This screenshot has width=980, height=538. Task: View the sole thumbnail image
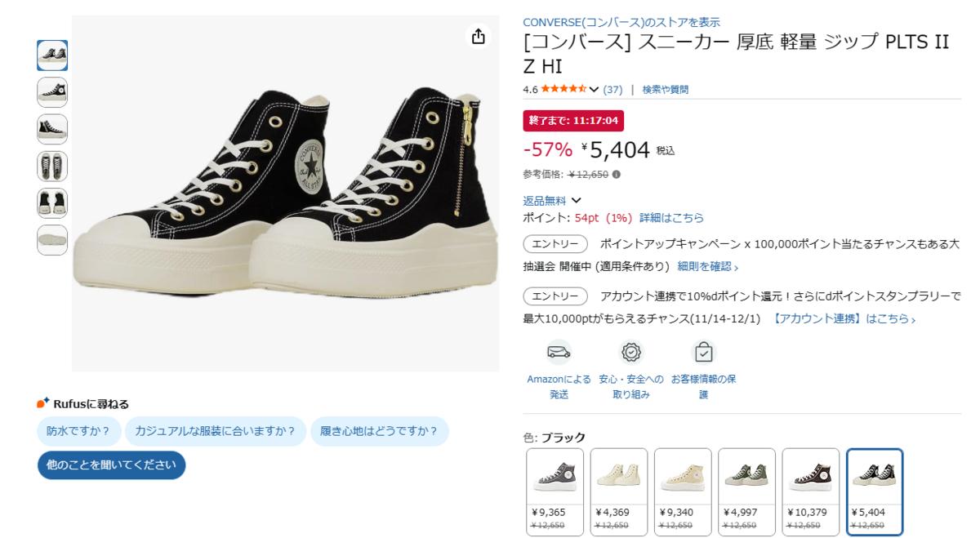point(52,240)
